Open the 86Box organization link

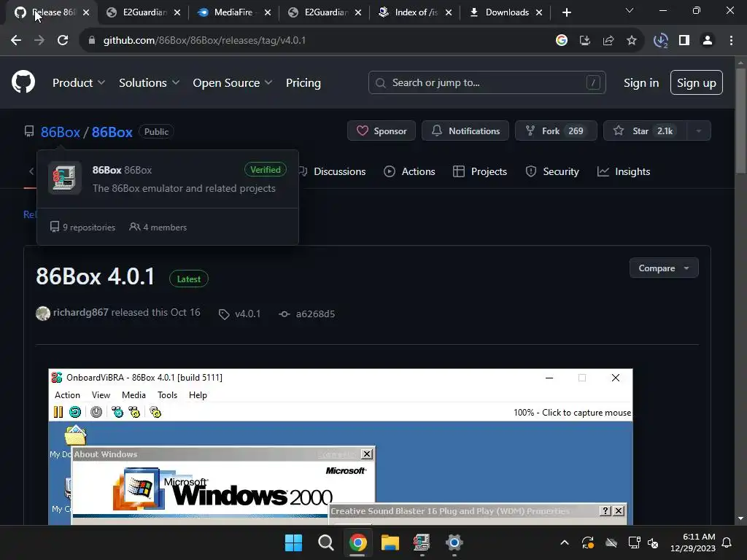point(60,132)
